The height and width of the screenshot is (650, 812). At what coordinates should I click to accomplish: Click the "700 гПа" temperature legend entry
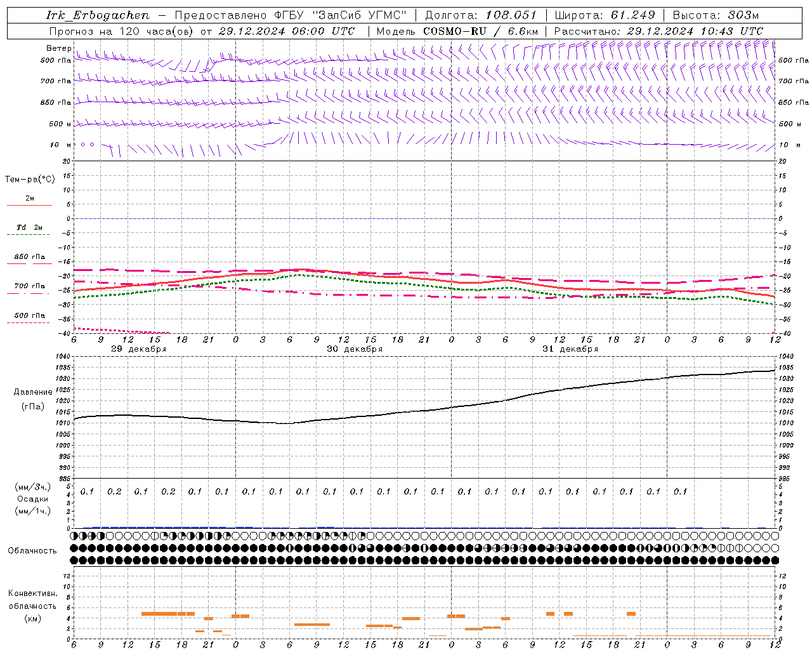click(x=30, y=286)
